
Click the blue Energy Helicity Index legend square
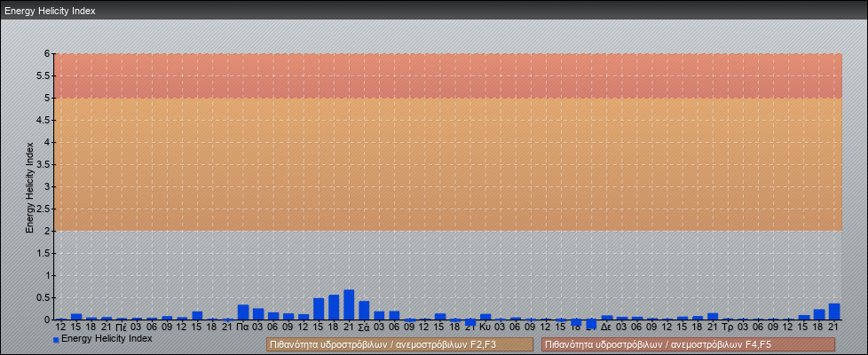click(x=57, y=339)
